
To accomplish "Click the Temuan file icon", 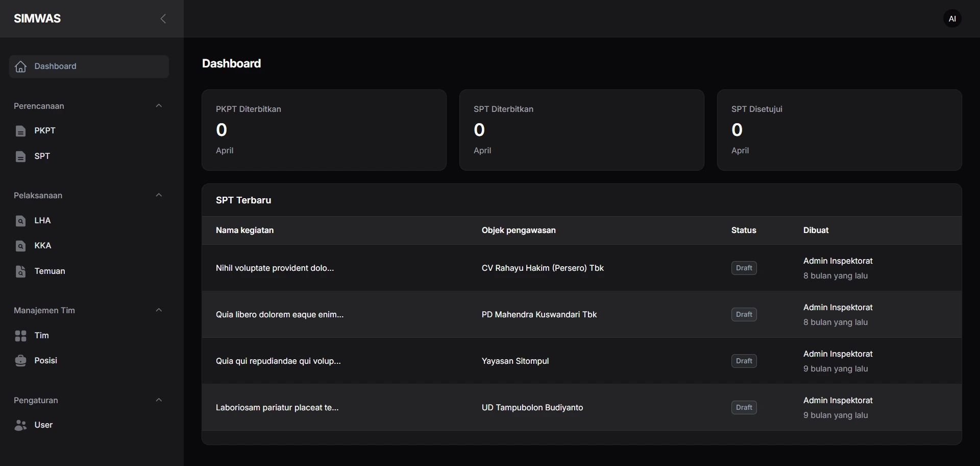I will coord(20,271).
